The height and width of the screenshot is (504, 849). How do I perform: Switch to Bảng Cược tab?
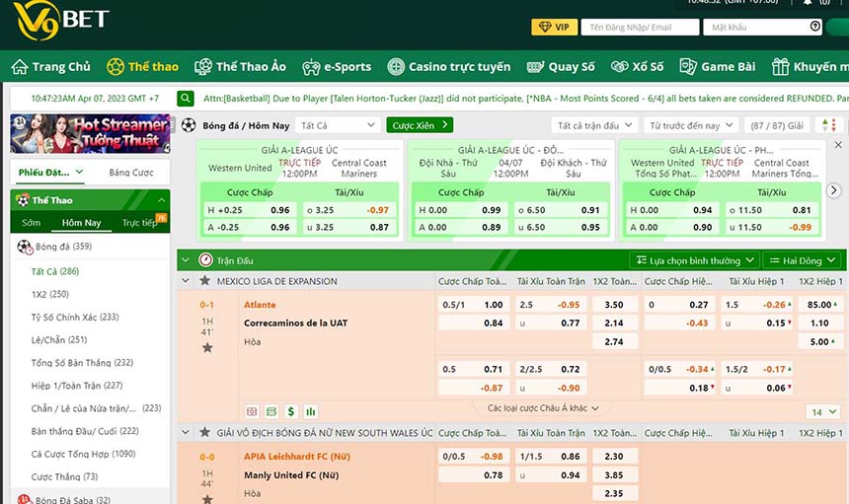pos(131,173)
